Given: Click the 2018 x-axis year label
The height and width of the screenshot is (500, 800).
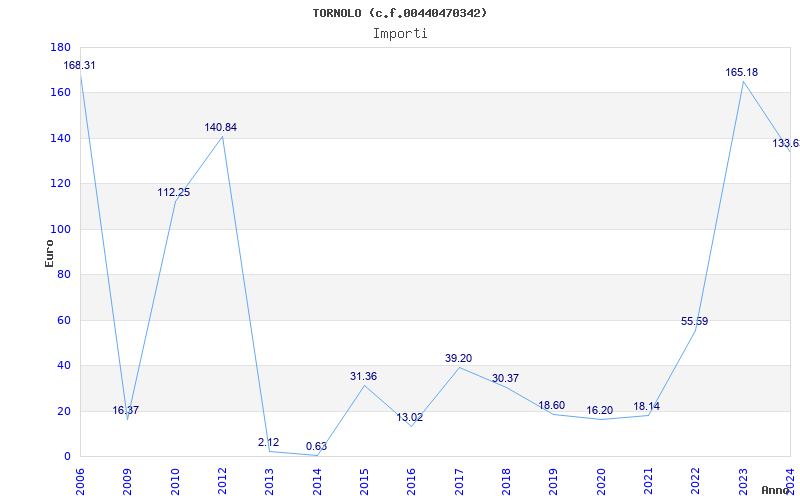Looking at the screenshot, I should click(x=506, y=482).
